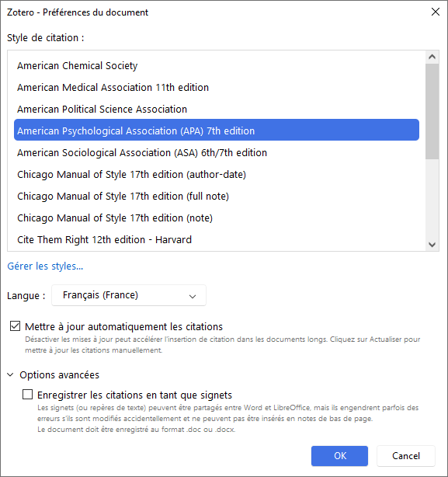Uncheck Mettre à jour automatiquement les citations

pos(16,326)
